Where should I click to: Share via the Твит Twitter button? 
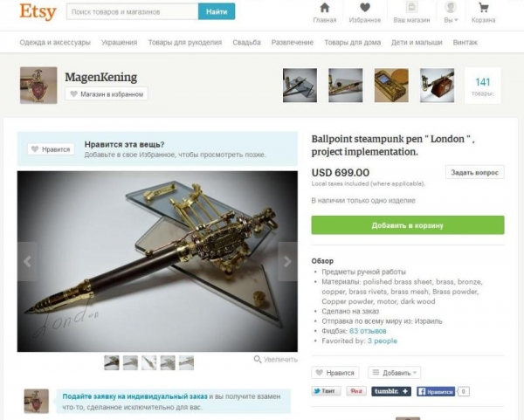[326, 391]
